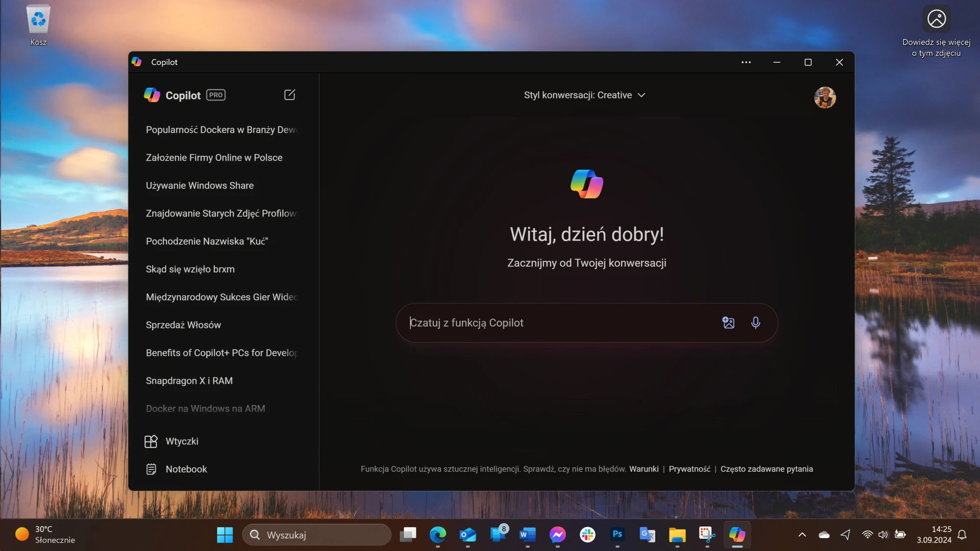Maximize the Copilot window
The image size is (980, 551).
808,62
